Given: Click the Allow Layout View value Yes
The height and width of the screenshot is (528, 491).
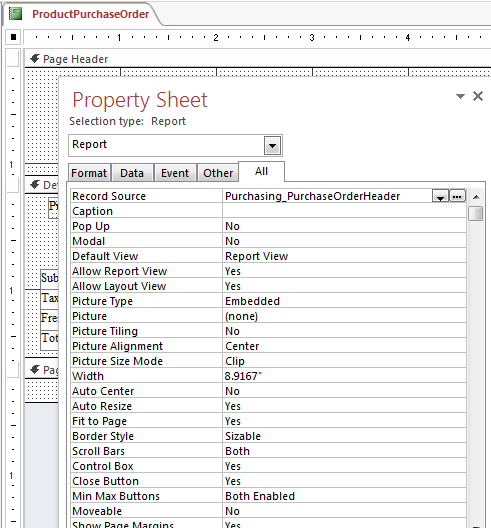Looking at the screenshot, I should point(233,286).
